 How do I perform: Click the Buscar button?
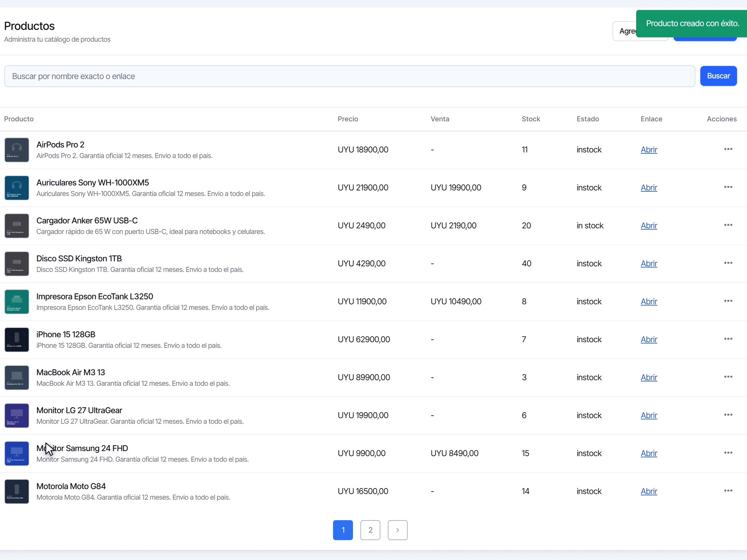[x=718, y=76]
